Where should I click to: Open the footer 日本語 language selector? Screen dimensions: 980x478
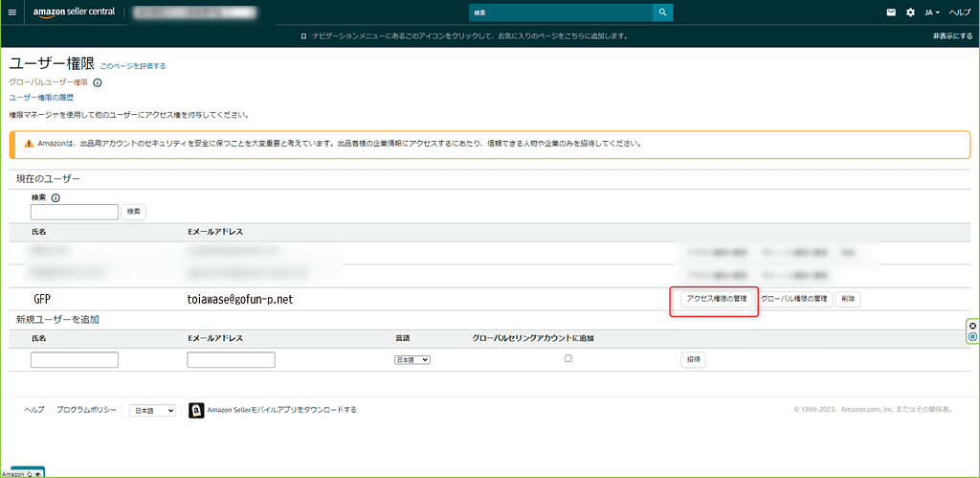point(152,410)
